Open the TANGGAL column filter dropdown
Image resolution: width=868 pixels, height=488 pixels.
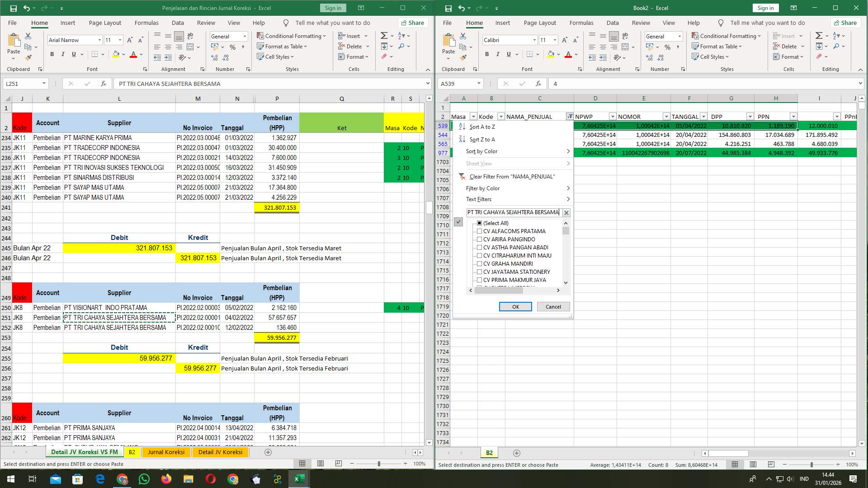703,116
